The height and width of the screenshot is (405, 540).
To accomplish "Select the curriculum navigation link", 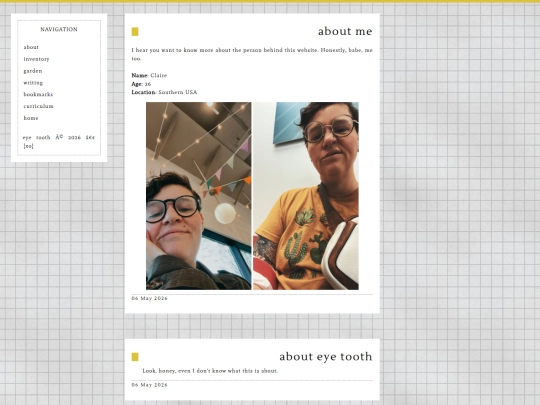I will pyautogui.click(x=38, y=106).
